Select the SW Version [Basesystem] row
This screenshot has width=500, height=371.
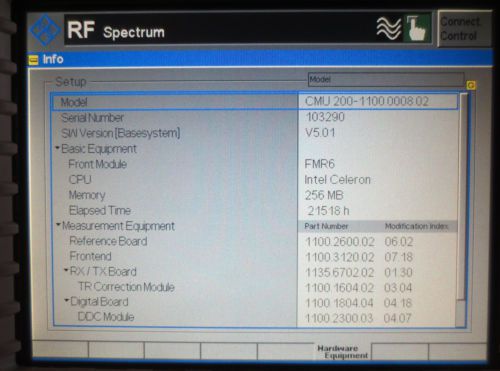click(255, 133)
